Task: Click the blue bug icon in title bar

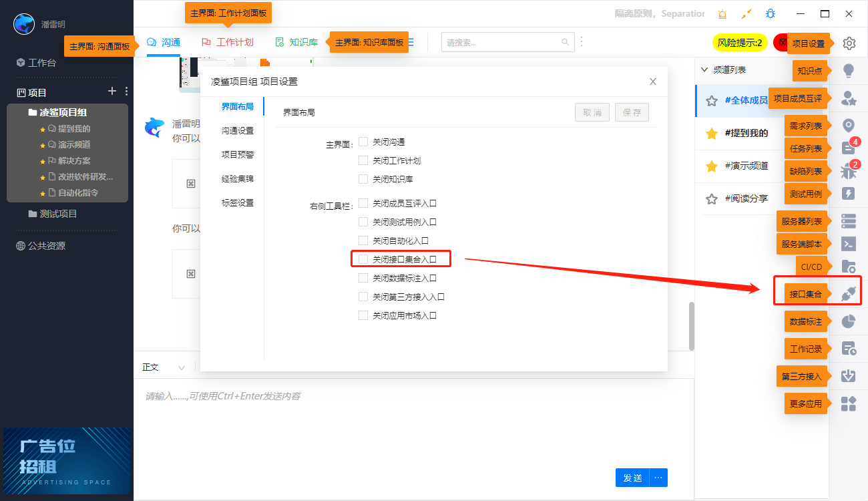Action: pyautogui.click(x=771, y=13)
